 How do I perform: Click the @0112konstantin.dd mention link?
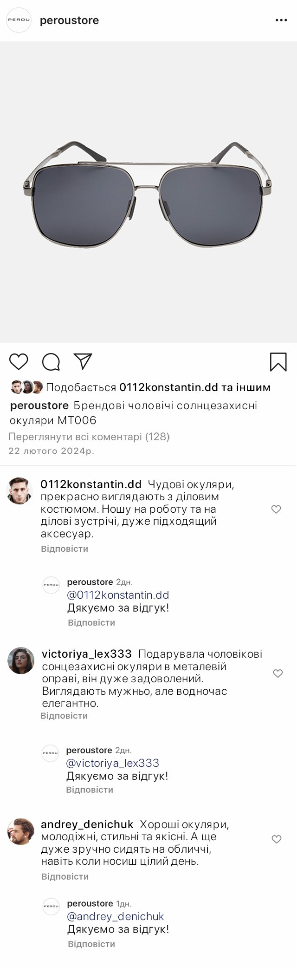pos(118,595)
